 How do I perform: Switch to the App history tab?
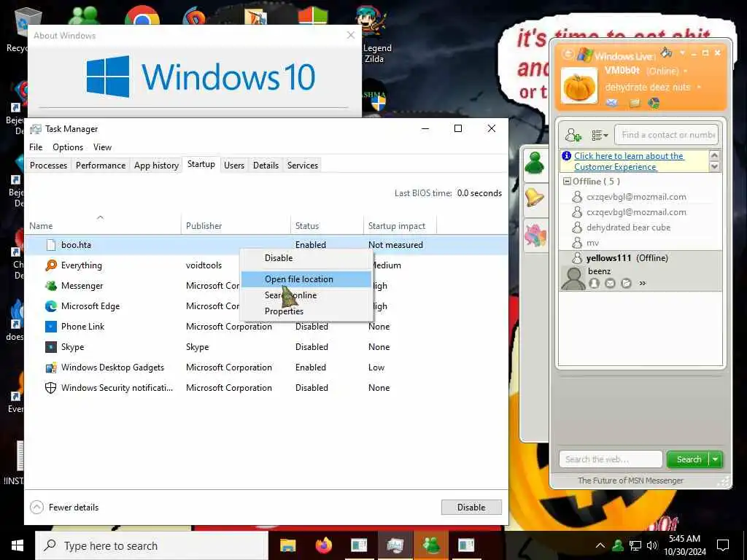(156, 166)
